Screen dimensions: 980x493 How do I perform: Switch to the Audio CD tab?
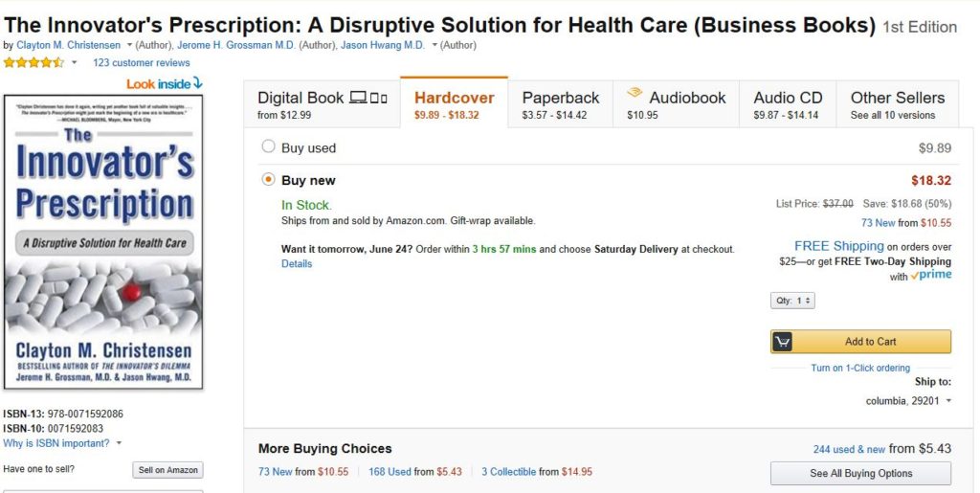click(788, 104)
